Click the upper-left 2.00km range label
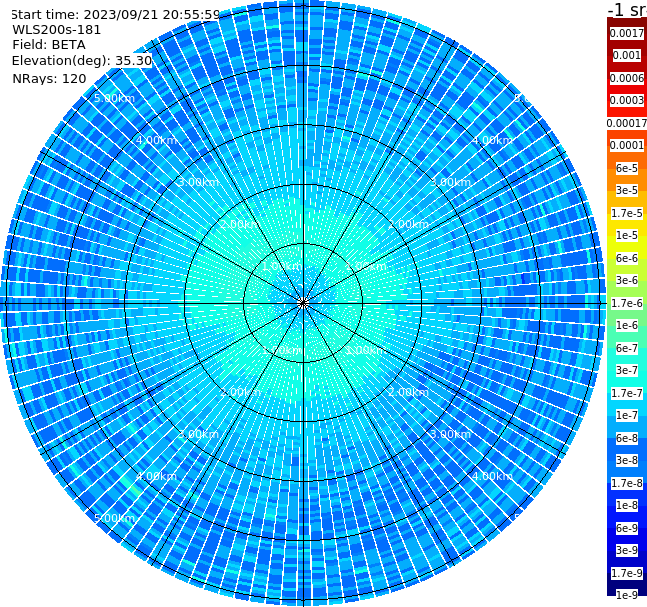This screenshot has width=647, height=607. (x=241, y=224)
